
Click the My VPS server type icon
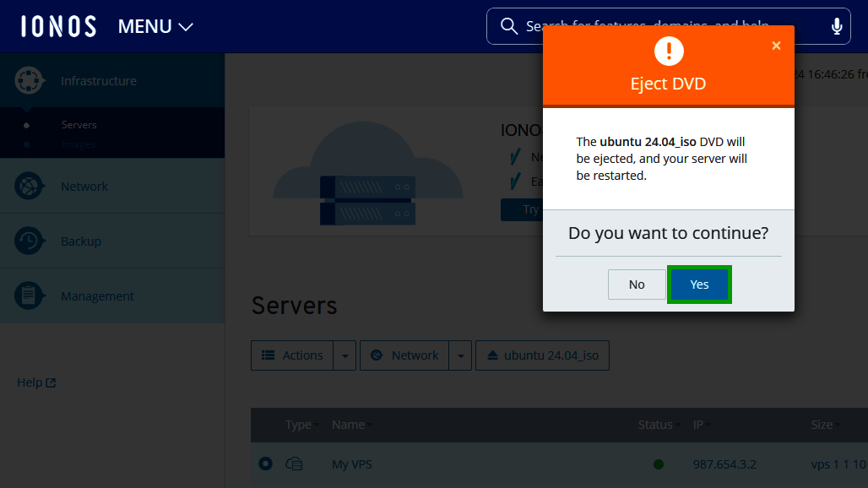point(294,464)
